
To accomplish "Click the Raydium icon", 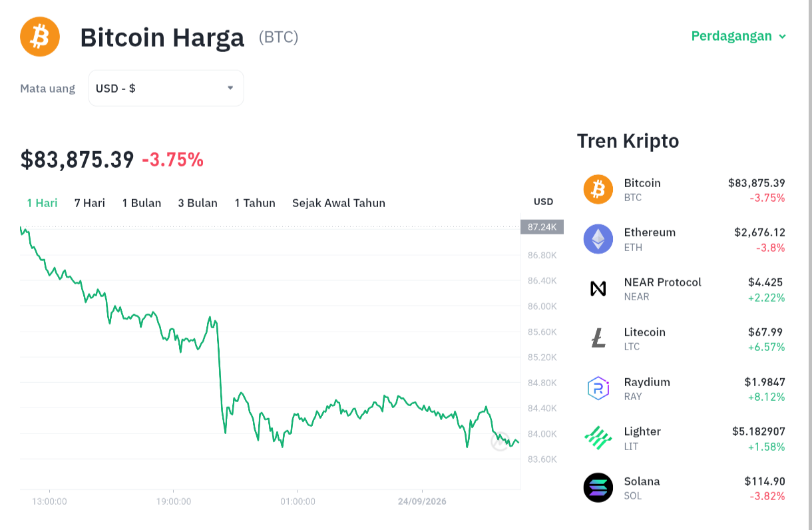I will coord(598,388).
